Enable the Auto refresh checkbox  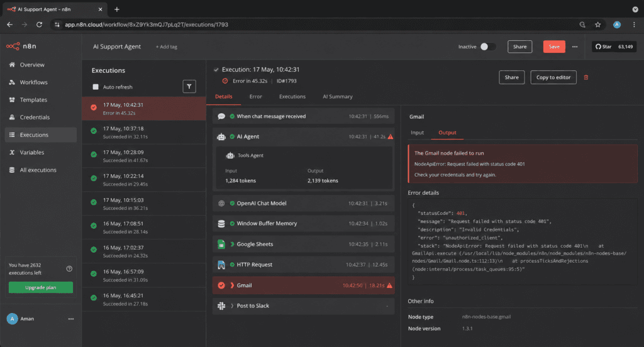96,87
